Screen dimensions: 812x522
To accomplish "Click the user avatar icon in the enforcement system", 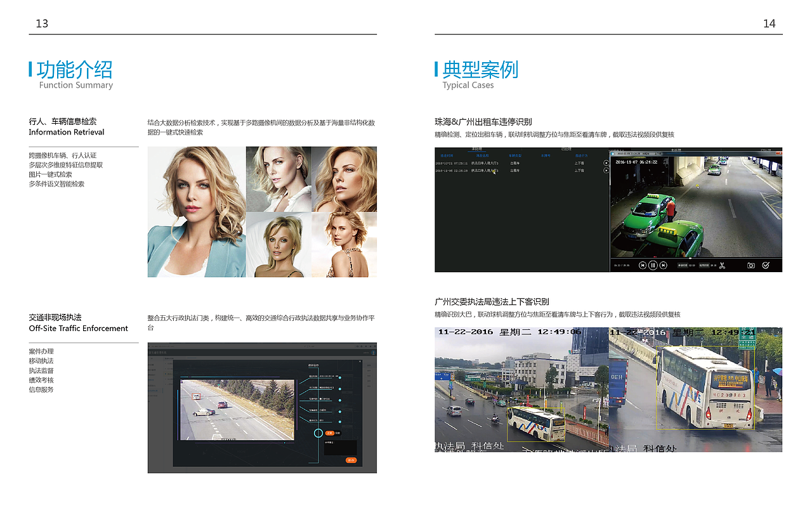I will click(x=374, y=352).
